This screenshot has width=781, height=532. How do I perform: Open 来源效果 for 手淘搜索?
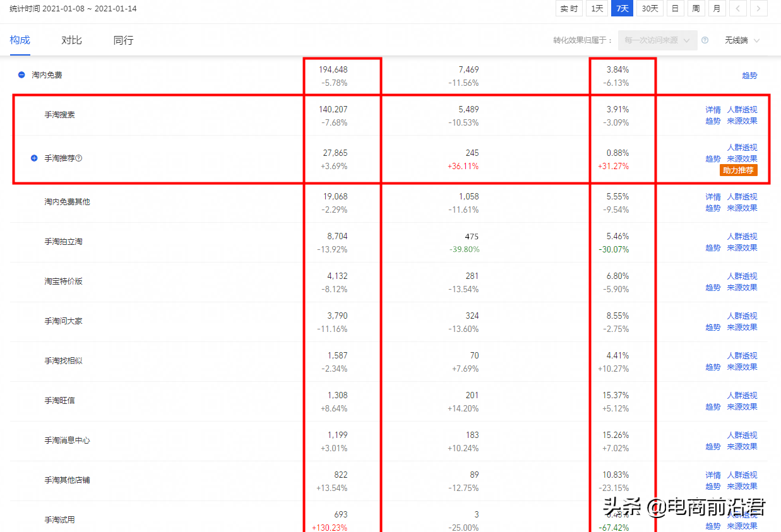(742, 121)
